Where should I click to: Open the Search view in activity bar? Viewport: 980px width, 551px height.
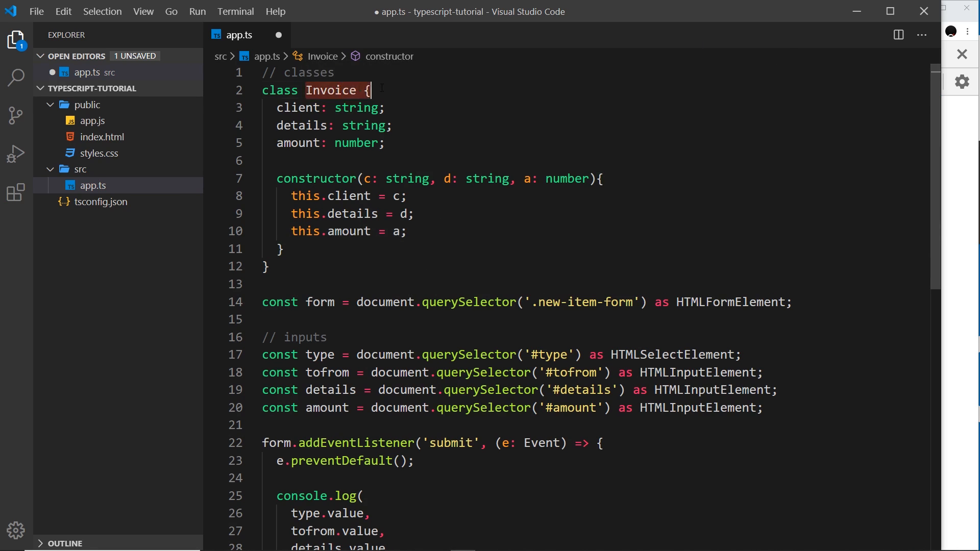click(x=16, y=78)
